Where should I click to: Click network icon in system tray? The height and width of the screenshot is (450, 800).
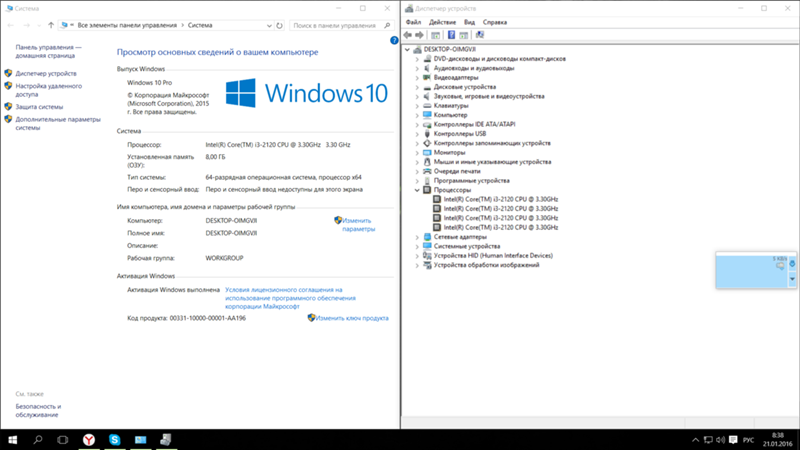click(x=708, y=440)
